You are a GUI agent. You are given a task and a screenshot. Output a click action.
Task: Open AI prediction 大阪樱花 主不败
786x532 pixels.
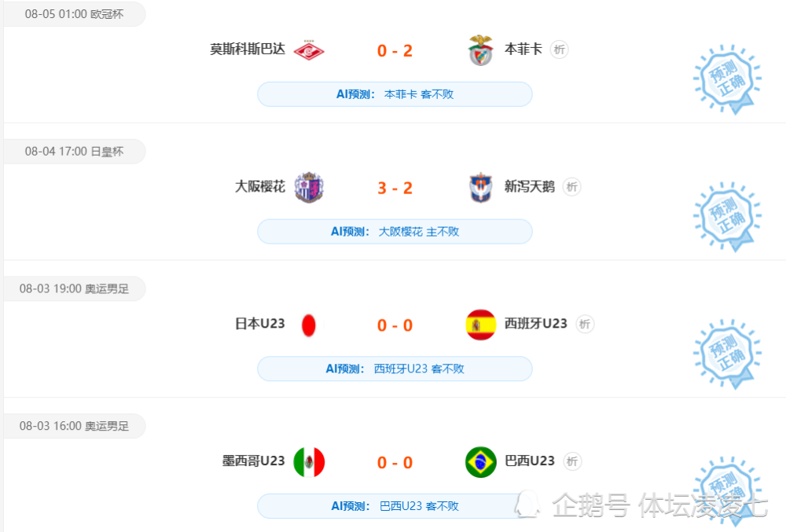pos(395,232)
